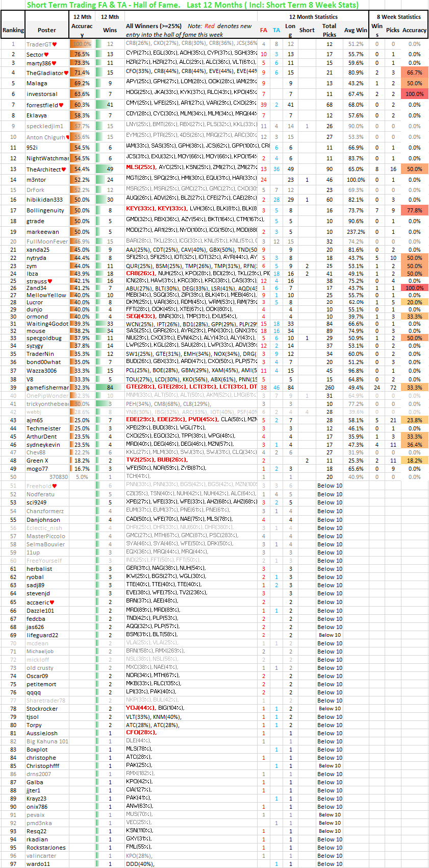Click gamefisherman's 84 wins bar cell

(110, 388)
